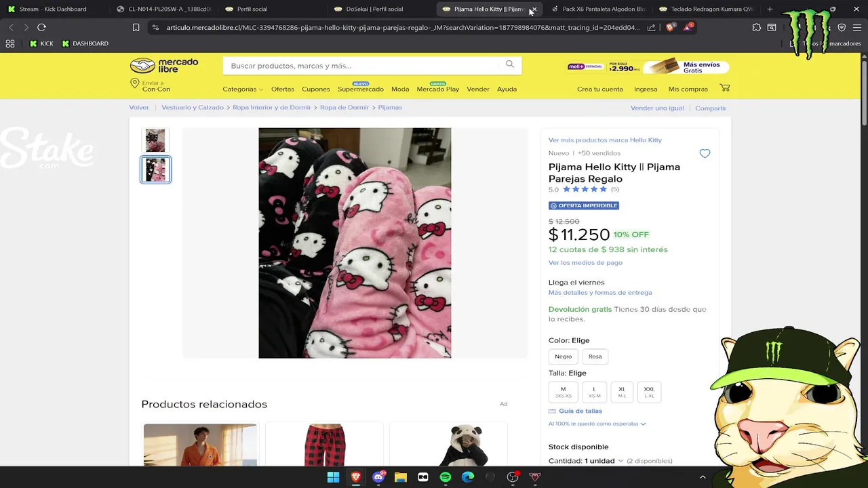Image resolution: width=868 pixels, height=488 pixels.
Task: Open the shopping cart icon
Action: (x=725, y=88)
